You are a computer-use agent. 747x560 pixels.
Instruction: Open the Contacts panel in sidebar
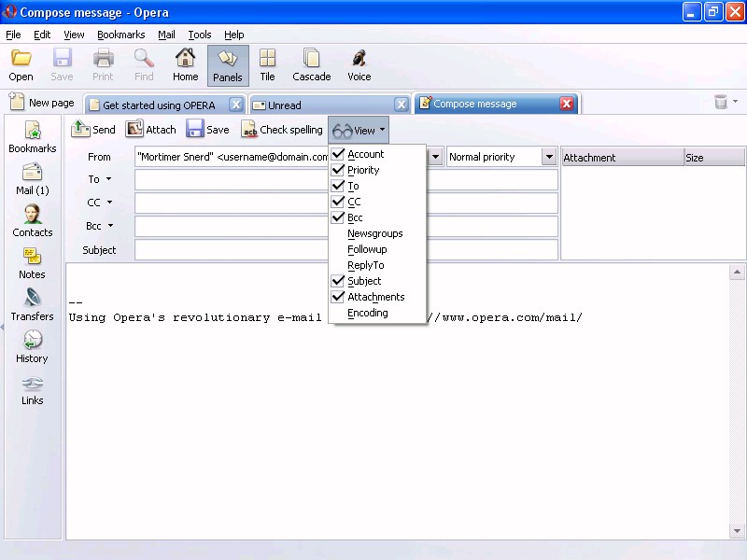coord(32,216)
